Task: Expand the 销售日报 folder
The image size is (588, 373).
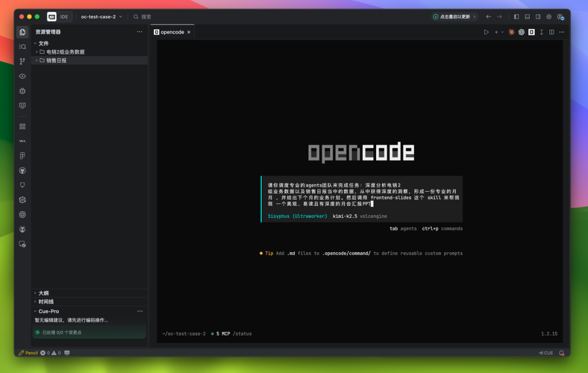Action: coord(56,60)
